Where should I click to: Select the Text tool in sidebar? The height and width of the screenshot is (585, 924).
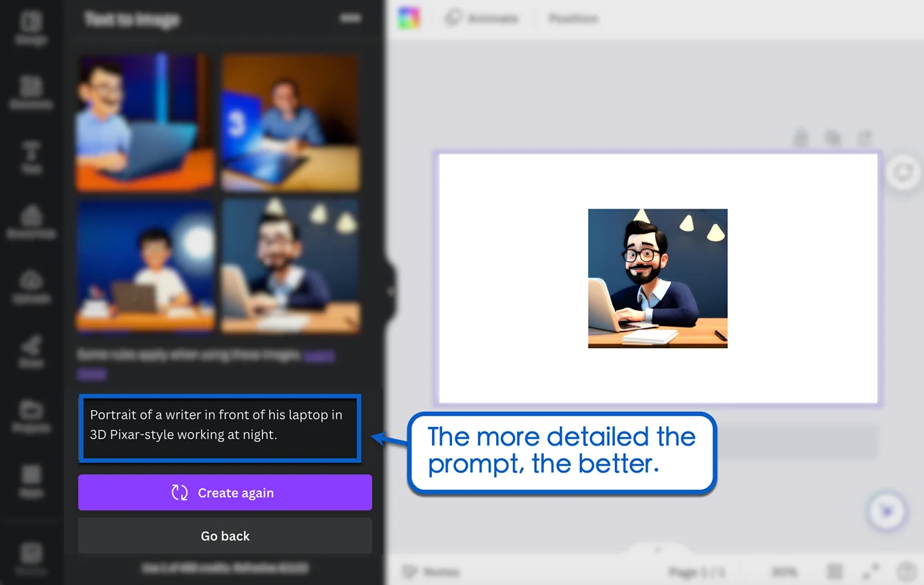31,157
